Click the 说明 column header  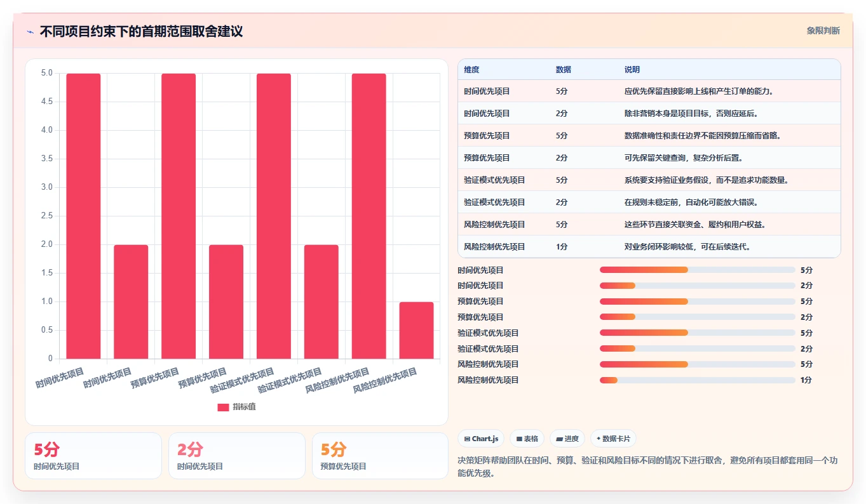[x=632, y=69]
